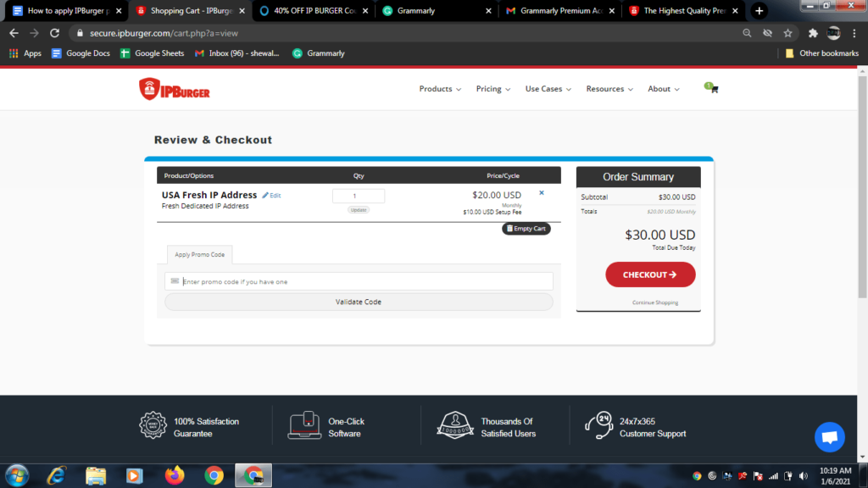
Task: Click the promo code input field
Action: [359, 281]
